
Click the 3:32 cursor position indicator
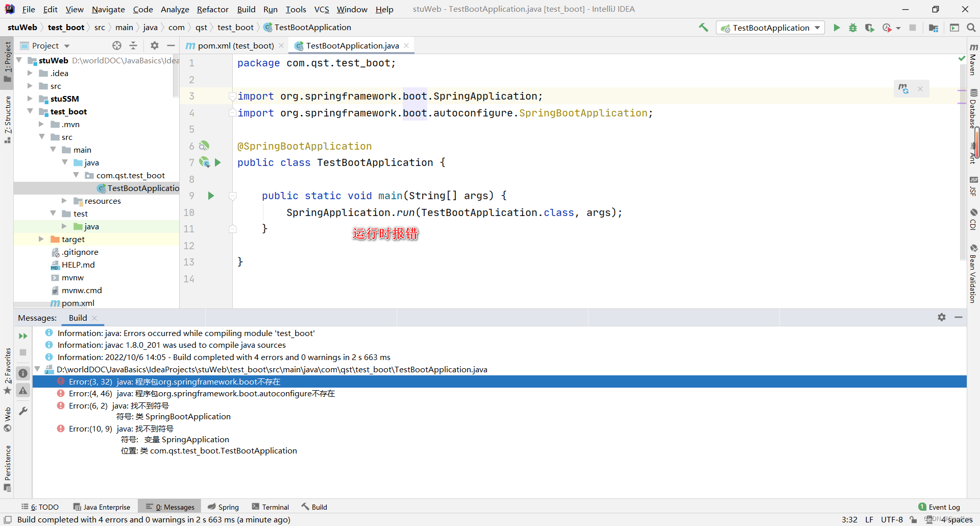pyautogui.click(x=849, y=519)
